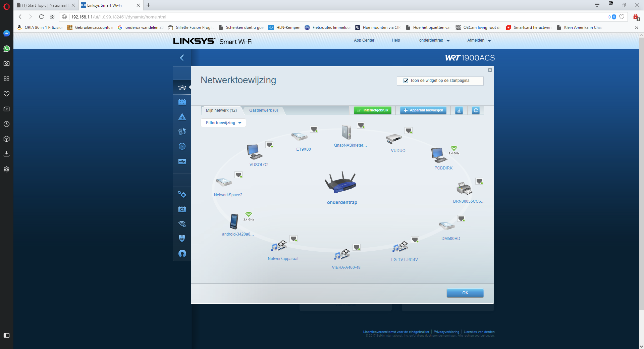Open the Help menu
Screen dimensions: 644x349
pyautogui.click(x=396, y=40)
